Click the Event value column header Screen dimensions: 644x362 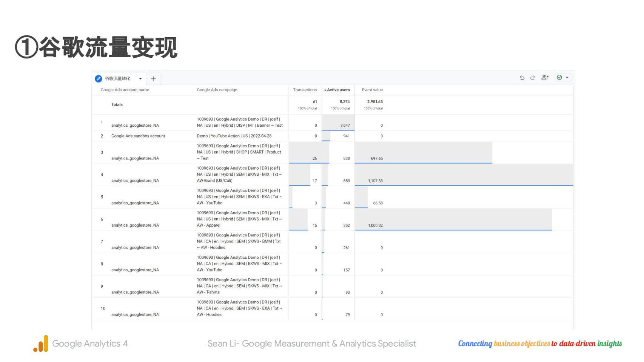click(x=372, y=90)
